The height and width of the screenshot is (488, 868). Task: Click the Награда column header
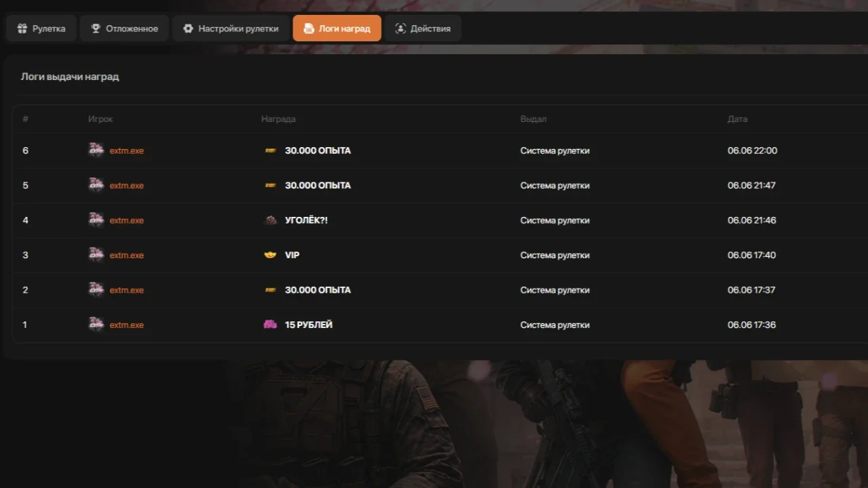[x=279, y=119]
